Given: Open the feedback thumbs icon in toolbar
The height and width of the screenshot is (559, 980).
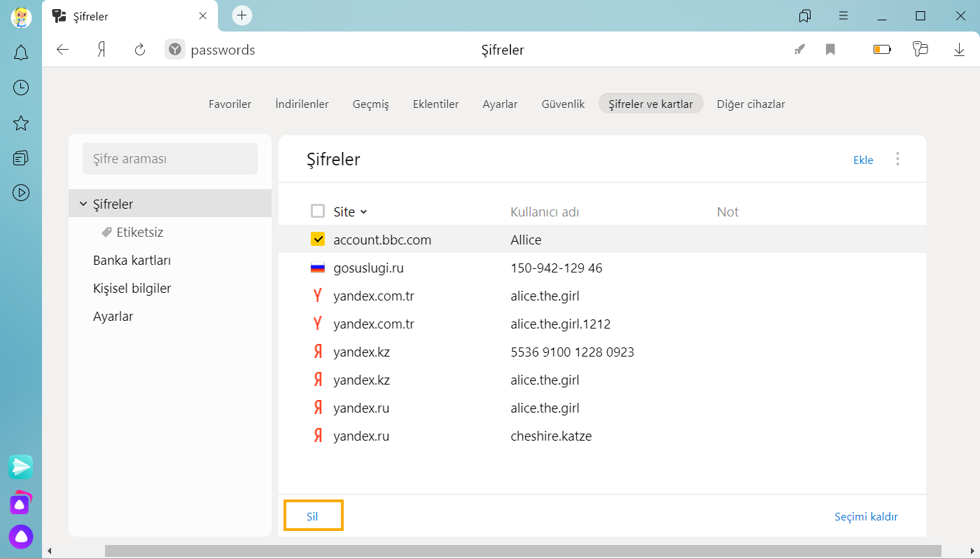Looking at the screenshot, I should 920,50.
